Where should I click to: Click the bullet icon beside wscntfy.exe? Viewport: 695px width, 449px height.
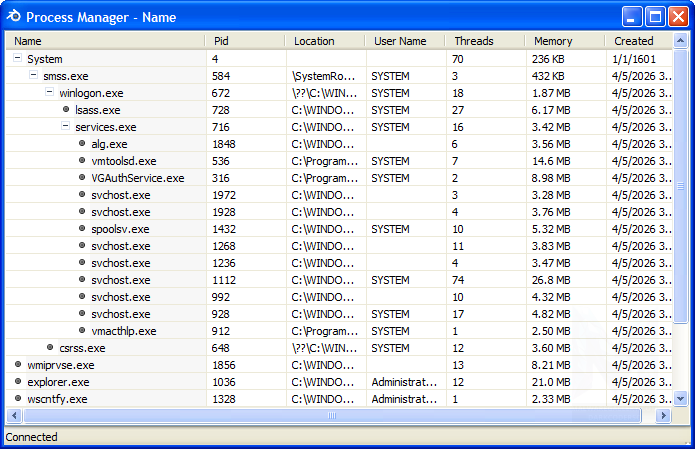18,399
